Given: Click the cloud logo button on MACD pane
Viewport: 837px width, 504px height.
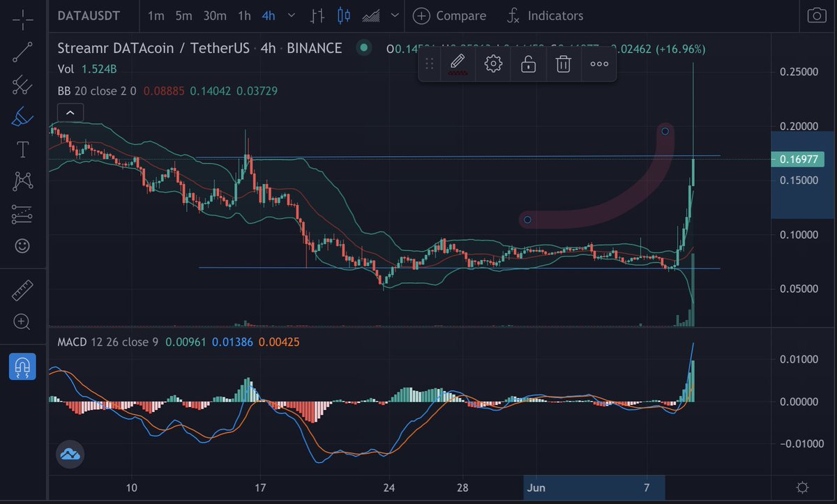Looking at the screenshot, I should (70, 454).
